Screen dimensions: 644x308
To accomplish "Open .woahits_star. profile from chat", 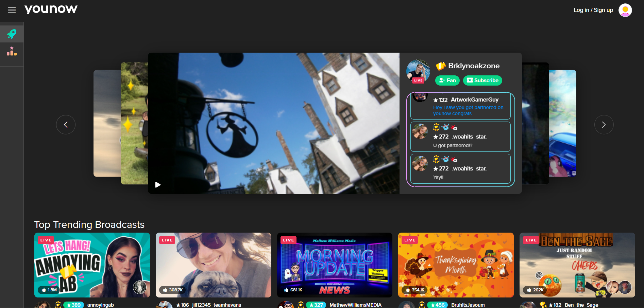I will click(469, 137).
